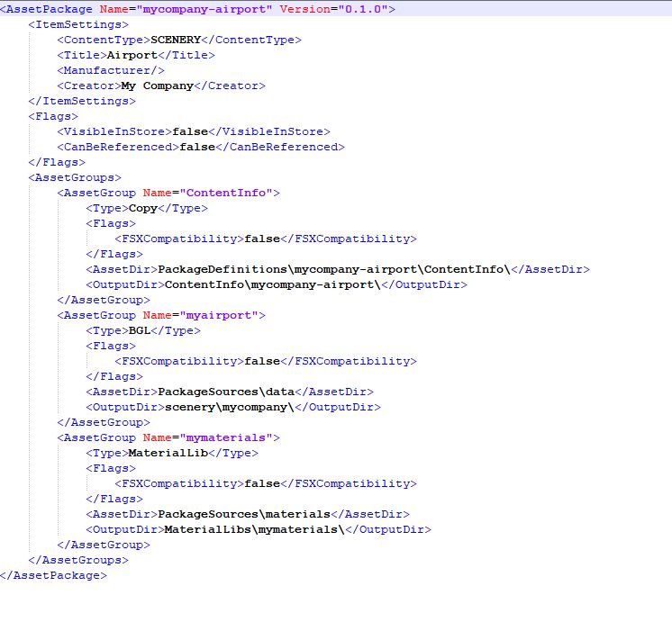Click the Version "0.1.0" attribute value
This screenshot has width=672, height=640.
363,9
